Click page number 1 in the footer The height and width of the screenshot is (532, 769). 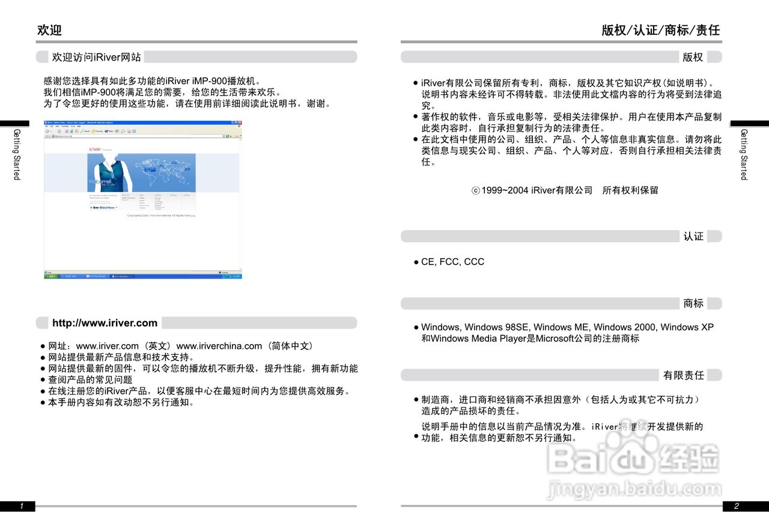coord(21,506)
